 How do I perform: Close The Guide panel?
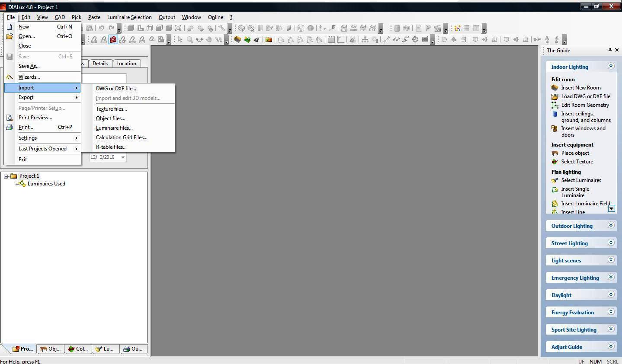(x=616, y=50)
